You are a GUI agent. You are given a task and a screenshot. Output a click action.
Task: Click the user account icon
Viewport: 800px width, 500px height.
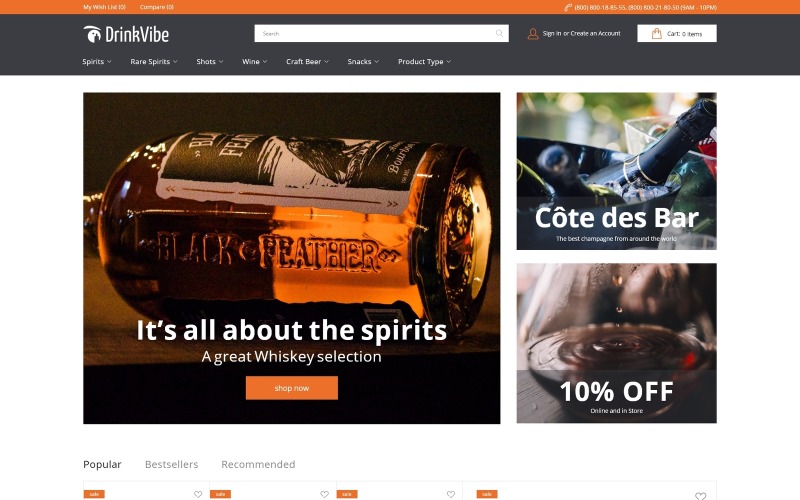(x=533, y=34)
